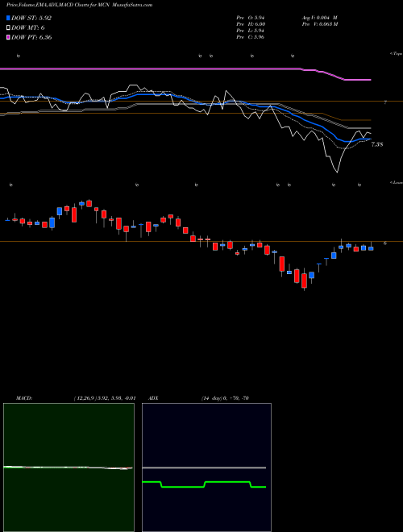The image size is (403, 532).
Task: Select the 'DOW MT: 6' legend label
Action: (28, 28)
